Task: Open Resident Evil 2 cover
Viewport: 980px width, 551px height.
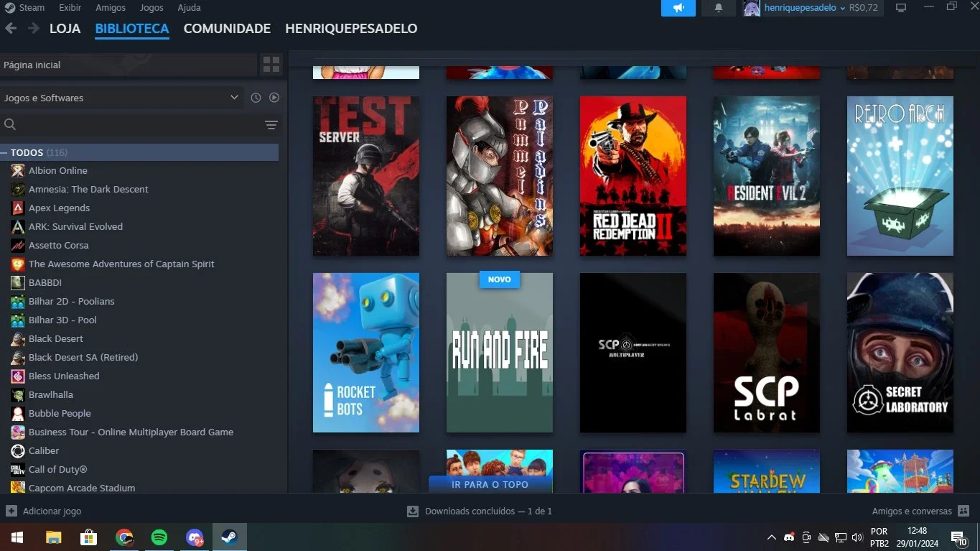Action: coord(767,176)
